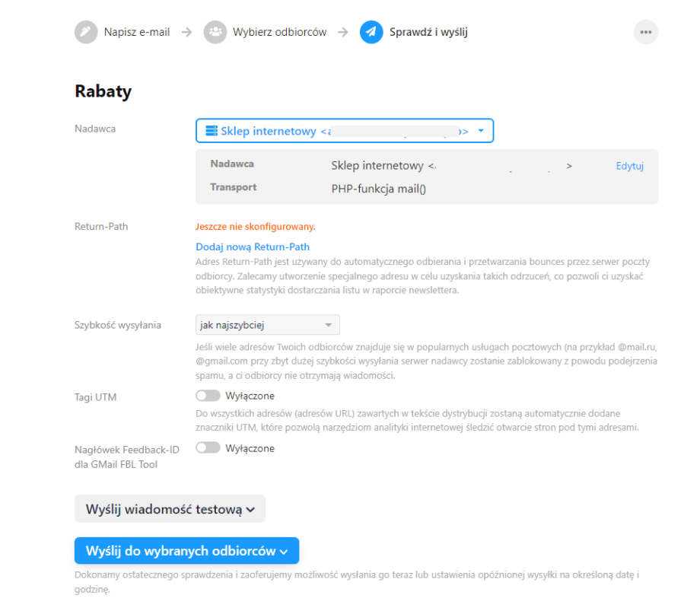Viewport: 700px width, 605px height.
Task: Enable the Tagi UTM toggle
Action: tap(208, 396)
